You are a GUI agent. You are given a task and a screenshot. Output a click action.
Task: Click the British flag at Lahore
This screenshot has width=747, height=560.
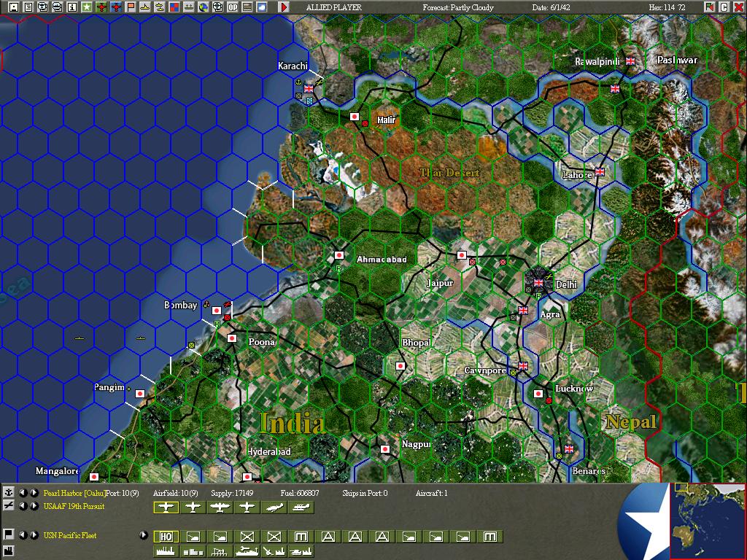tap(600, 172)
